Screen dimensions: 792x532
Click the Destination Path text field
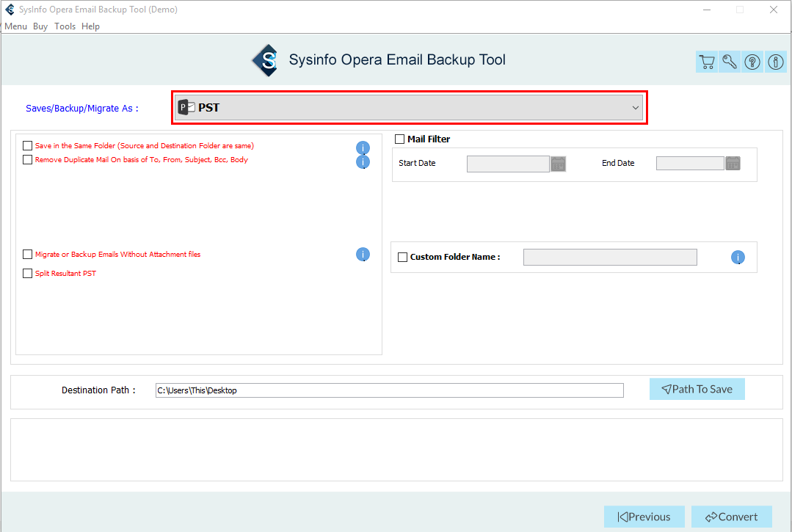point(390,390)
